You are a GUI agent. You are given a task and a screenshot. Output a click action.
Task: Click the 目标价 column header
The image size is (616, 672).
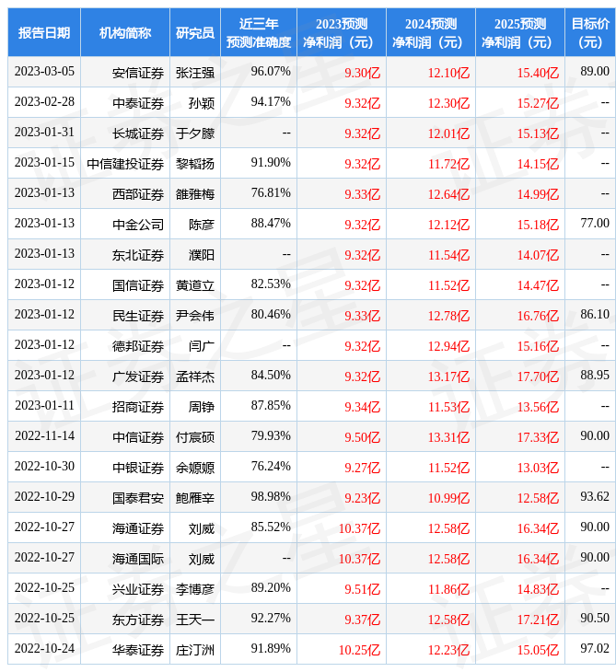tap(590, 32)
